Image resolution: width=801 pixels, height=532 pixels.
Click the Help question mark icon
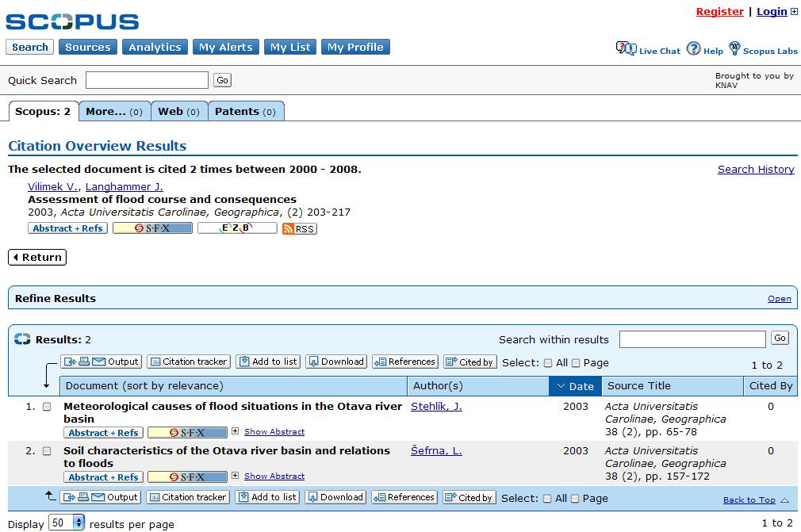click(x=693, y=48)
